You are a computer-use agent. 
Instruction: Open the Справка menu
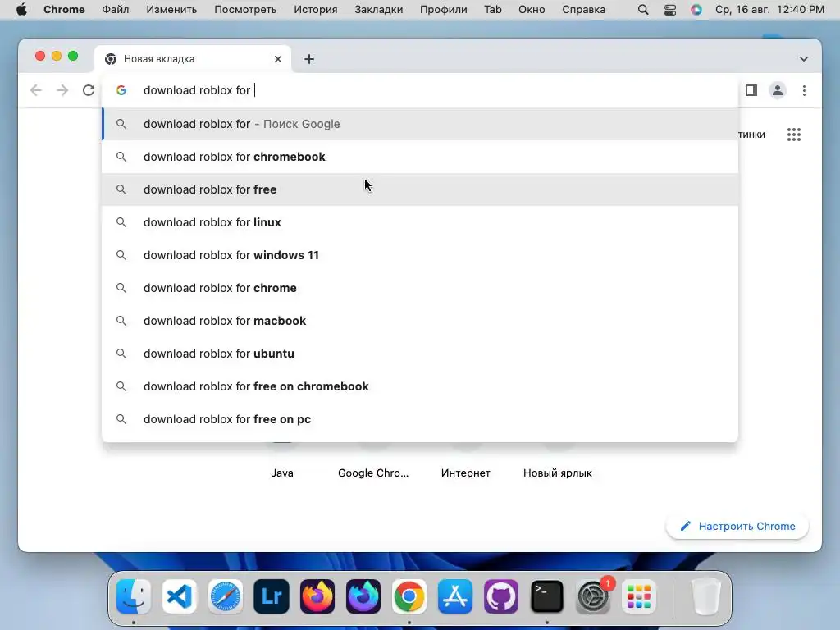(584, 10)
